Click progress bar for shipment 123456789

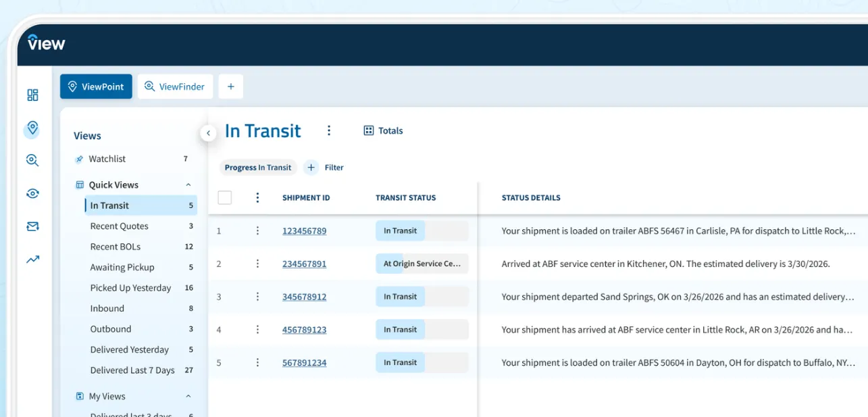point(422,230)
